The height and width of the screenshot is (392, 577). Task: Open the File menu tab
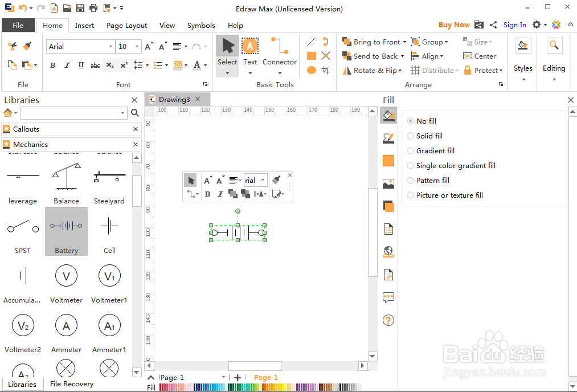coord(18,26)
